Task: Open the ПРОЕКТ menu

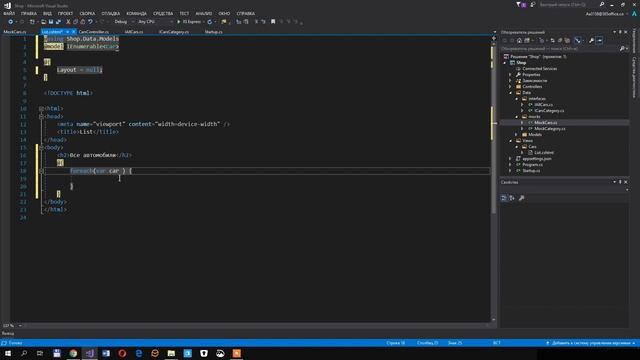Action: pyautogui.click(x=65, y=13)
